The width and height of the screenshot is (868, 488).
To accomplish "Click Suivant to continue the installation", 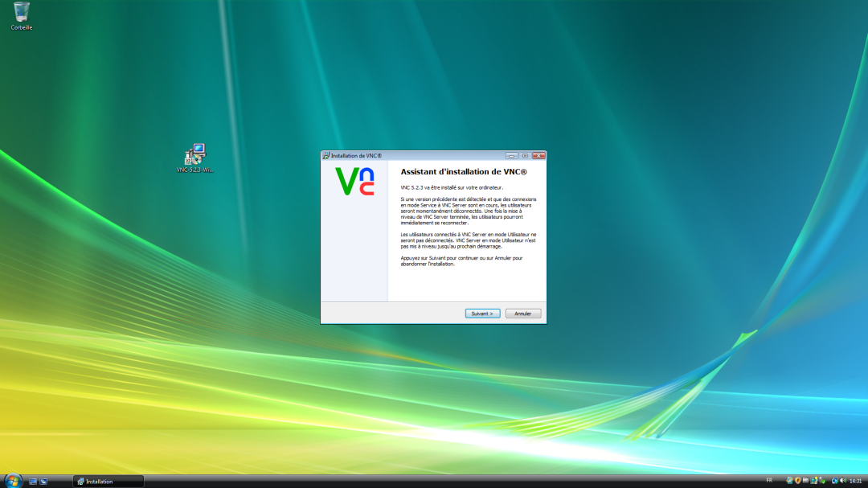I will click(482, 313).
